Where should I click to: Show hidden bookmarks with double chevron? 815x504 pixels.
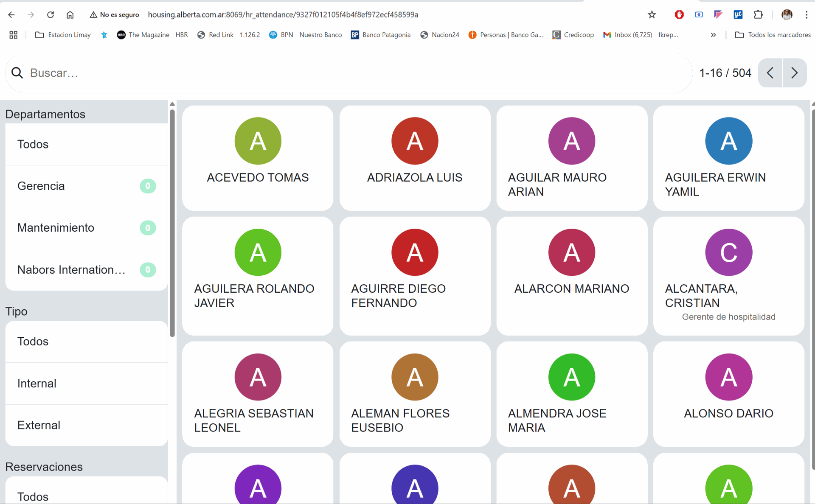click(x=713, y=35)
